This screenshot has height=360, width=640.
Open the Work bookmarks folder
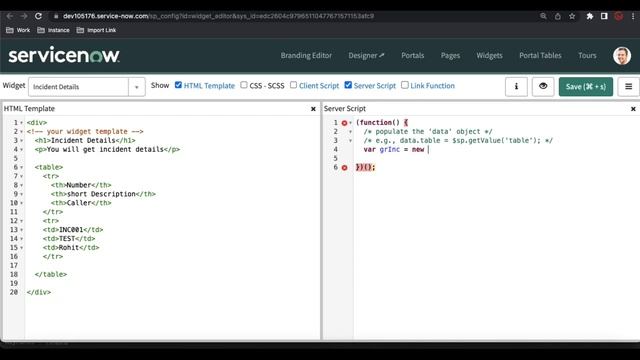pos(18,30)
